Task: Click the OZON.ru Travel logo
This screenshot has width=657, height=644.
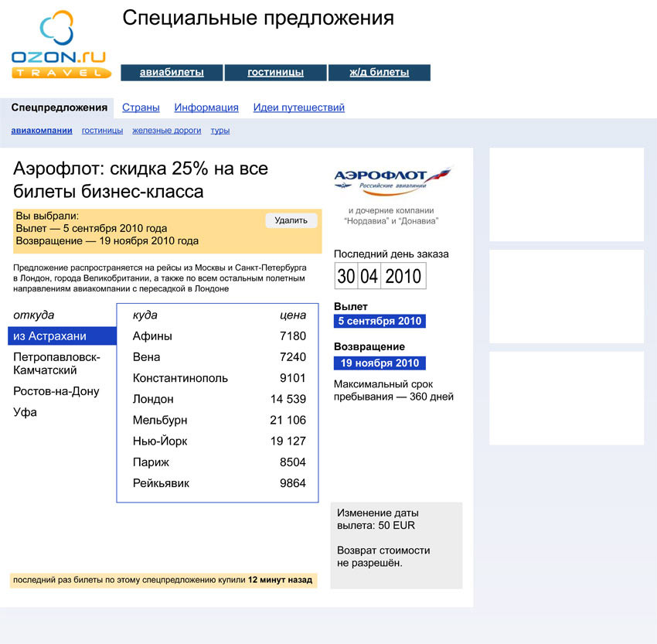Action: pyautogui.click(x=60, y=47)
